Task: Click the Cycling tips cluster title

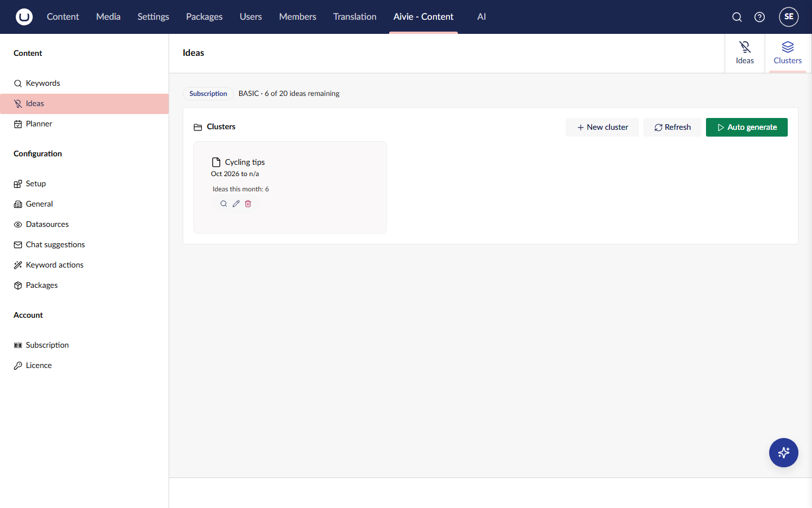Action: (x=245, y=162)
